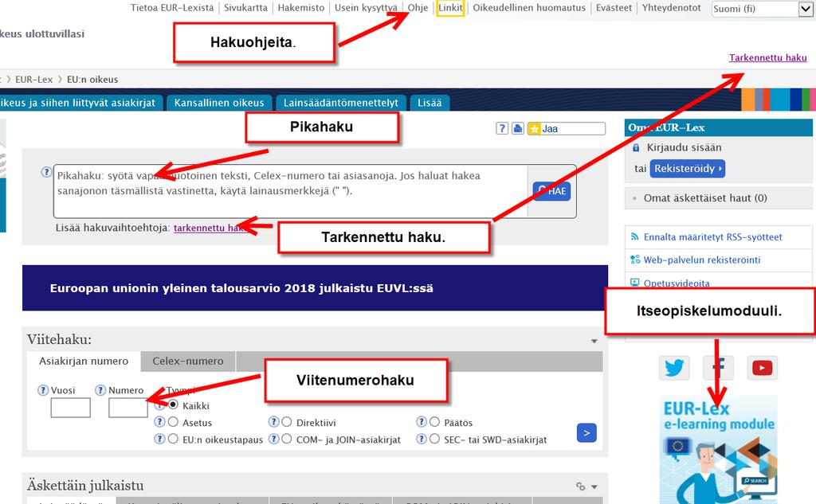Viewport: 816px width, 504px height.
Task: Open the top-right Tarkennettu haku link
Action: click(767, 58)
